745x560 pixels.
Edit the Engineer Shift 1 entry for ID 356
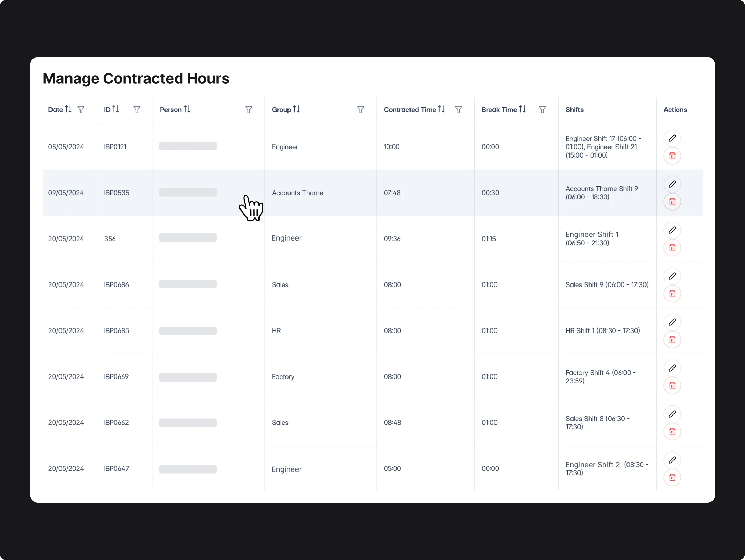click(x=672, y=230)
